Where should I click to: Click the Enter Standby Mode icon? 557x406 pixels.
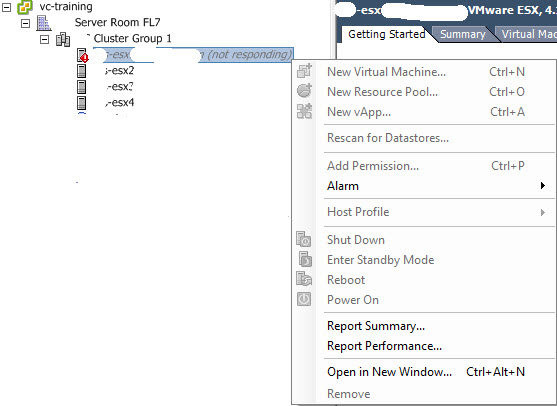(x=305, y=259)
